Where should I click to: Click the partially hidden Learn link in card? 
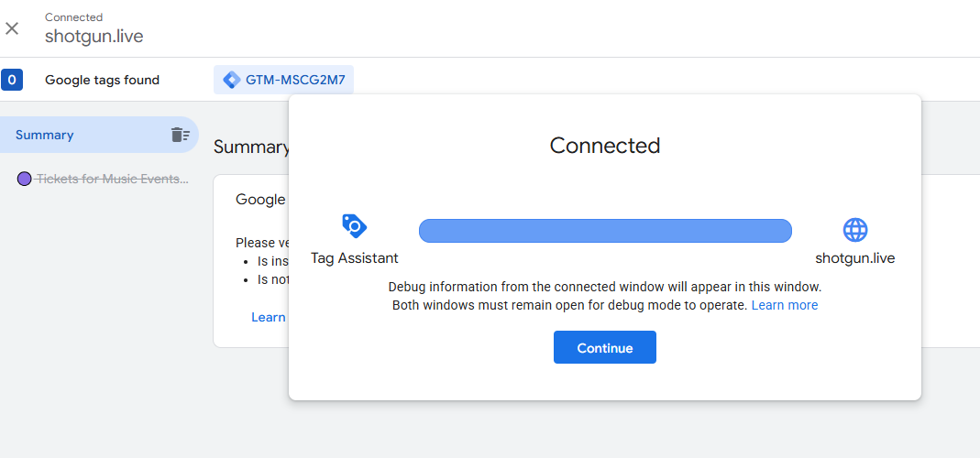269,318
